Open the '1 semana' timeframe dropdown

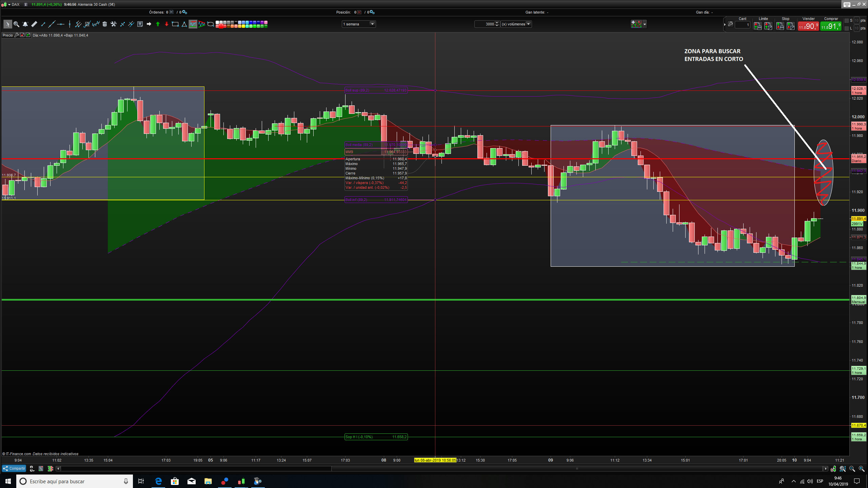pyautogui.click(x=372, y=24)
